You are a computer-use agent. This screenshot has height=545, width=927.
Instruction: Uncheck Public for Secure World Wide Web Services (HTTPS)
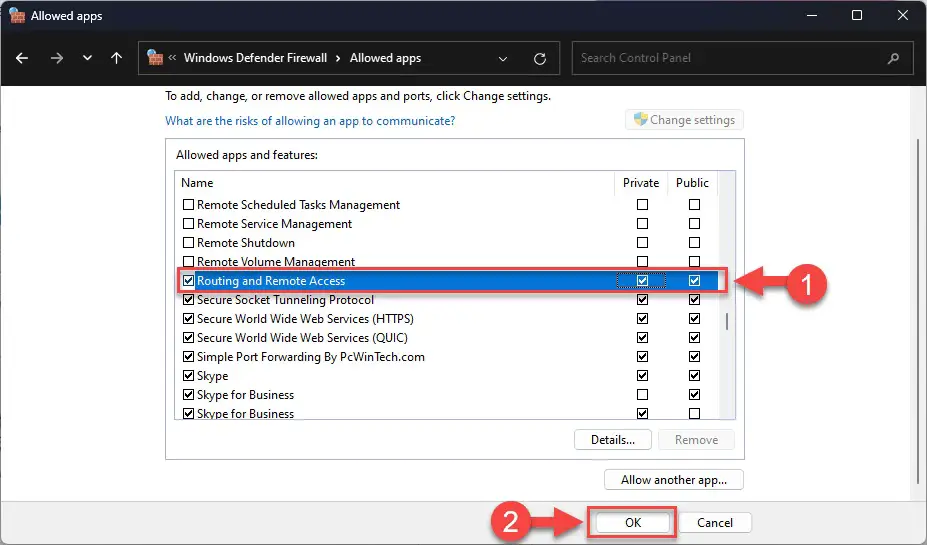[694, 318]
